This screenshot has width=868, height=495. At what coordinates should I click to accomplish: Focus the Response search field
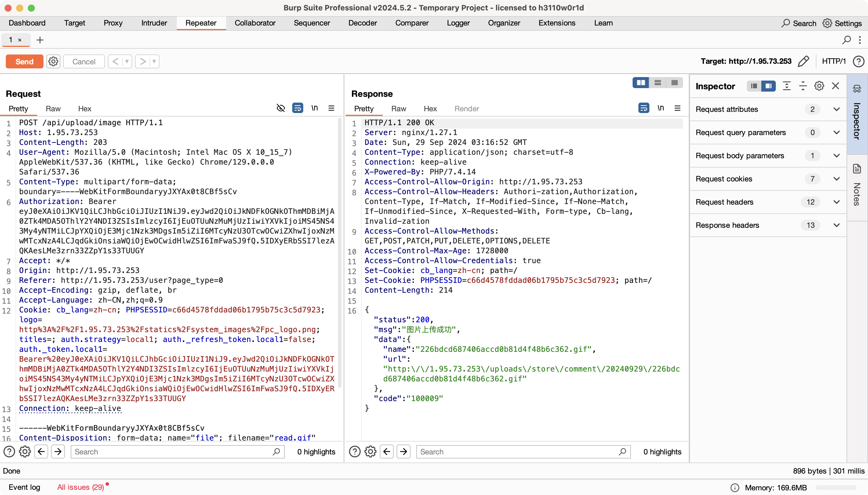[x=523, y=452]
